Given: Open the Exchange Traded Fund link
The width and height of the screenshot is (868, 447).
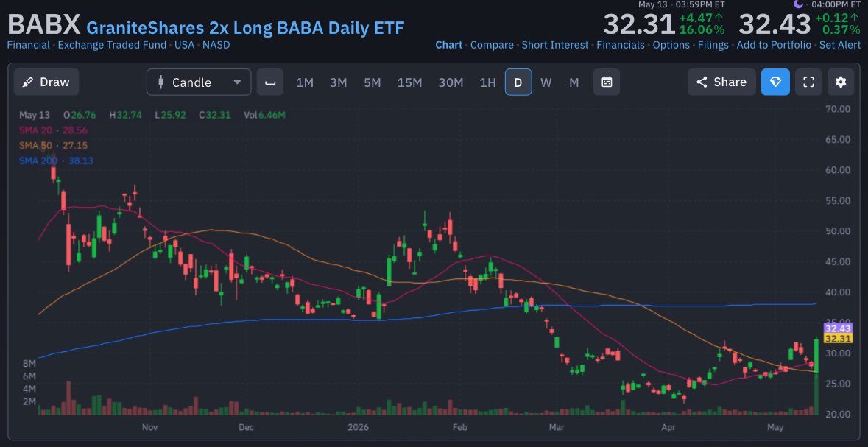Looking at the screenshot, I should [x=112, y=45].
